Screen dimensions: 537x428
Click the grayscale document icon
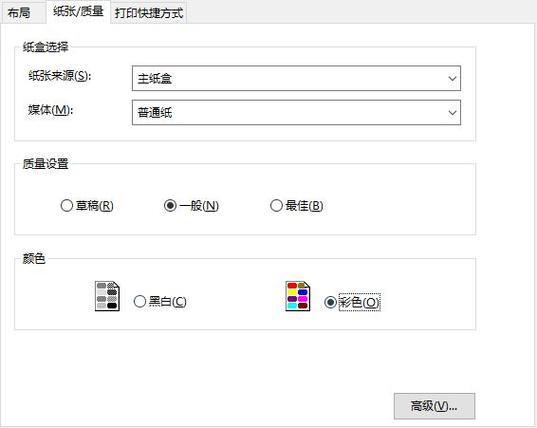[107, 296]
